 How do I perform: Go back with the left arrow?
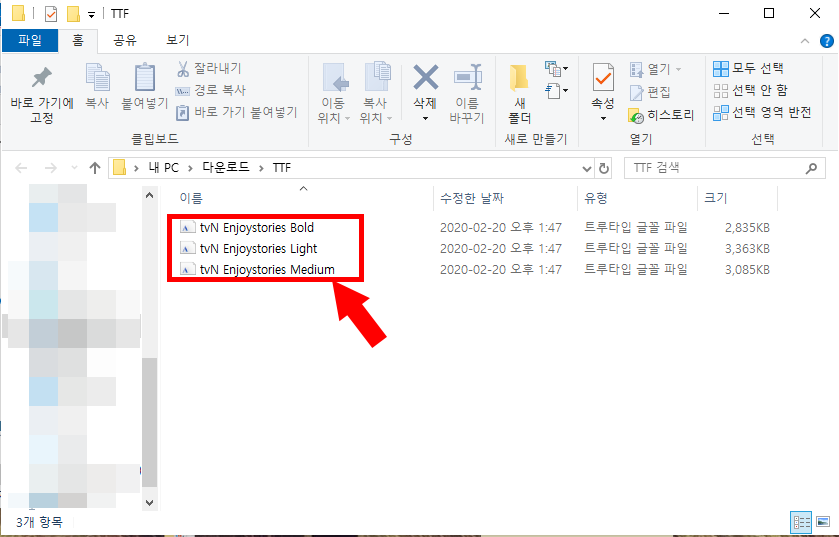pos(21,168)
